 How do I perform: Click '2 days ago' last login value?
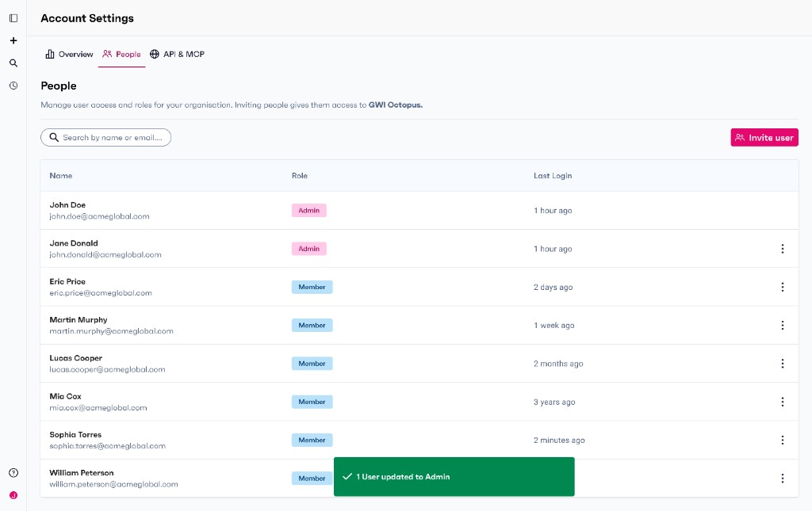[553, 287]
